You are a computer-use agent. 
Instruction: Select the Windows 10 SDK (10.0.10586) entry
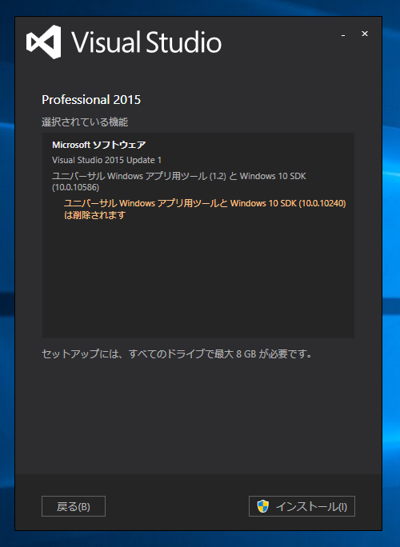(179, 181)
